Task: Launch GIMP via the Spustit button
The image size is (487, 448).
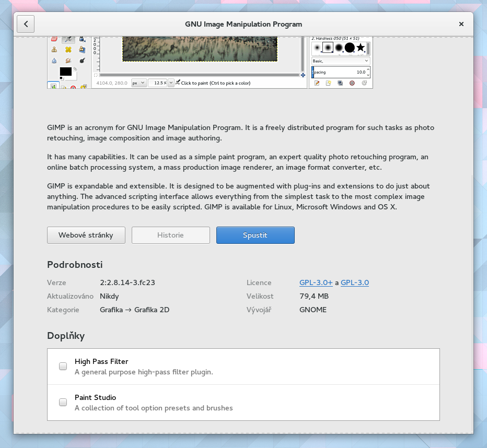Action: (x=255, y=235)
